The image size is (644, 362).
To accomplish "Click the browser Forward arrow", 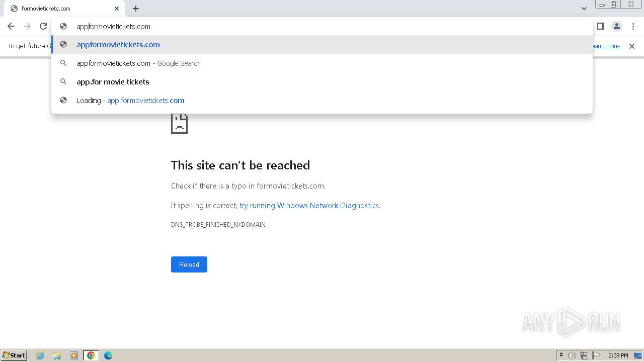I will click(x=27, y=26).
